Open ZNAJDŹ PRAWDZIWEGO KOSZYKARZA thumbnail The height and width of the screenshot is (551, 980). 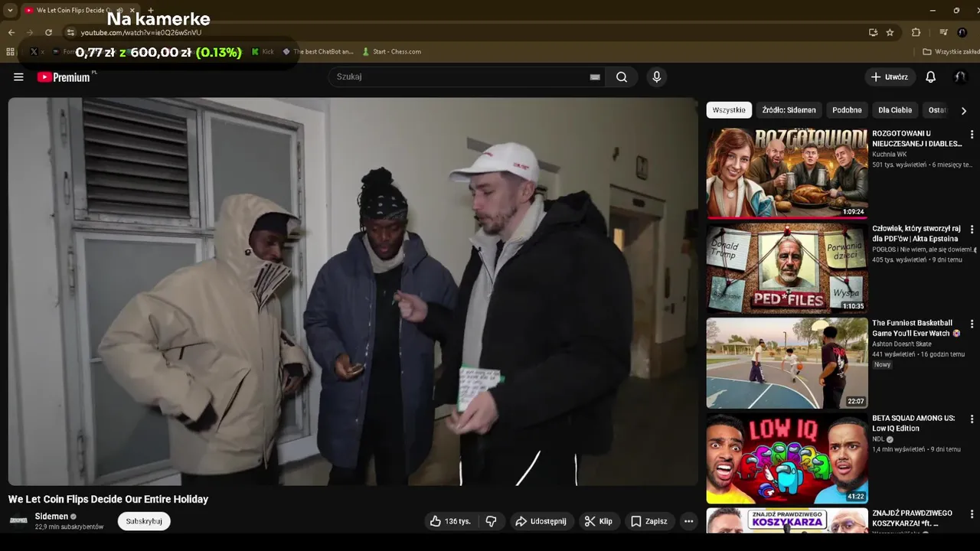coord(787,520)
